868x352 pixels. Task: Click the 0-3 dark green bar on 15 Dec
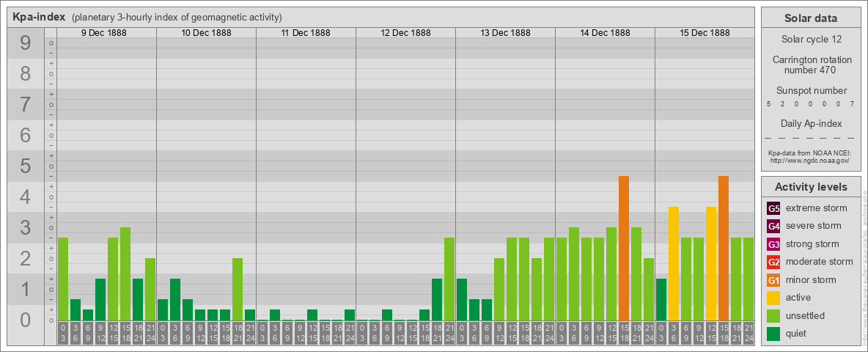coord(661,299)
